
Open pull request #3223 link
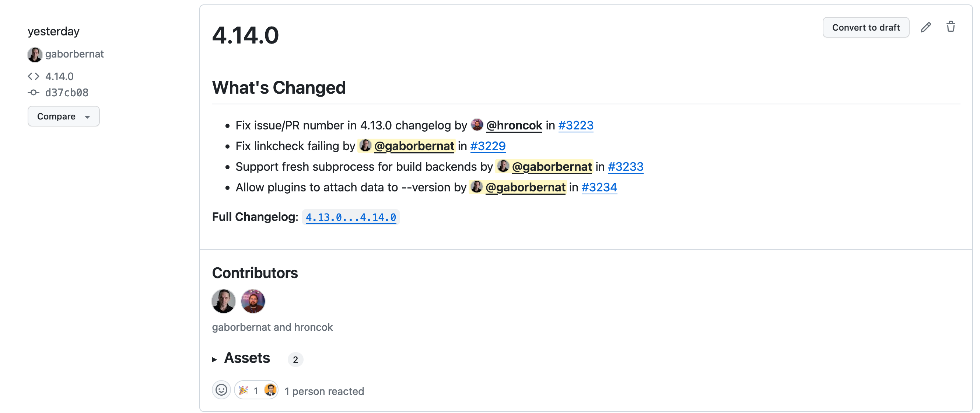[575, 125]
